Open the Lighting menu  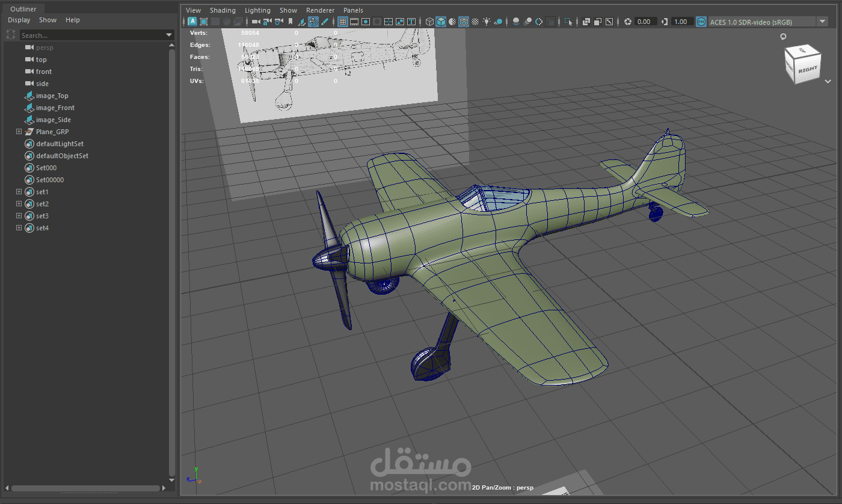257,10
